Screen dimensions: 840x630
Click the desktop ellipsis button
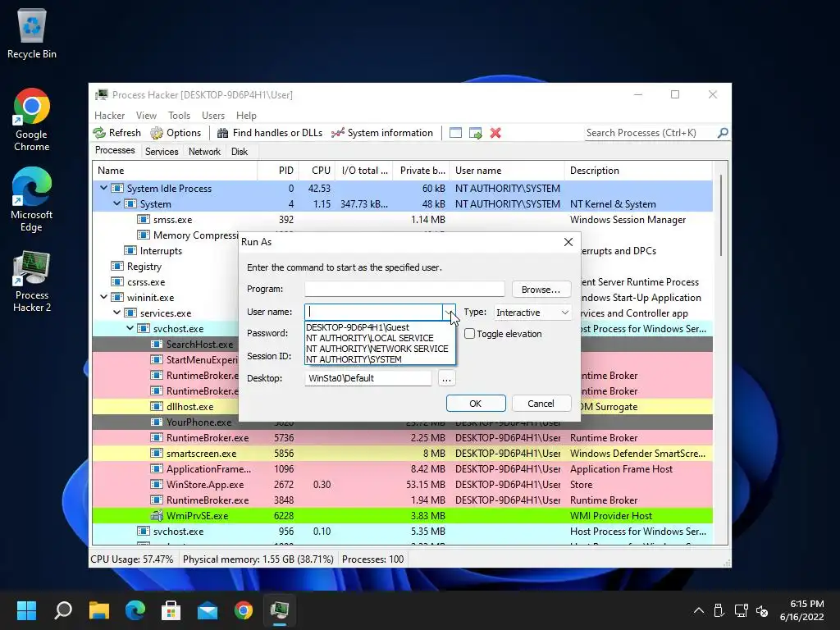point(446,378)
